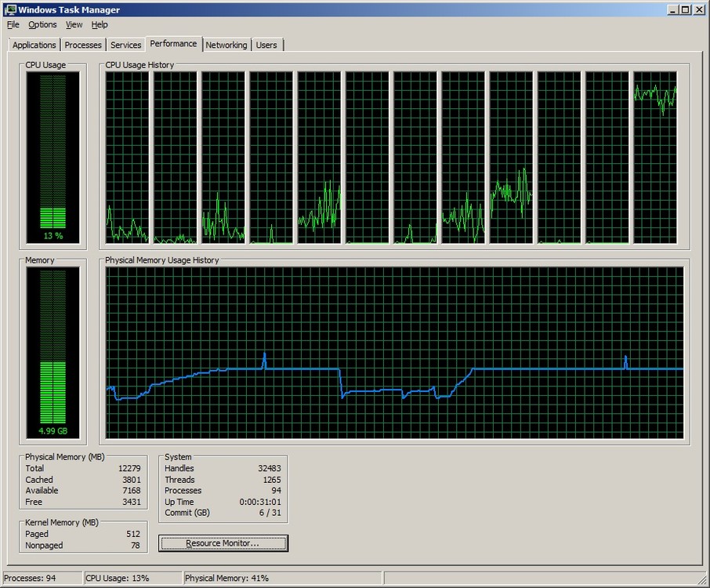
Task: Open the View menu
Action: click(74, 24)
